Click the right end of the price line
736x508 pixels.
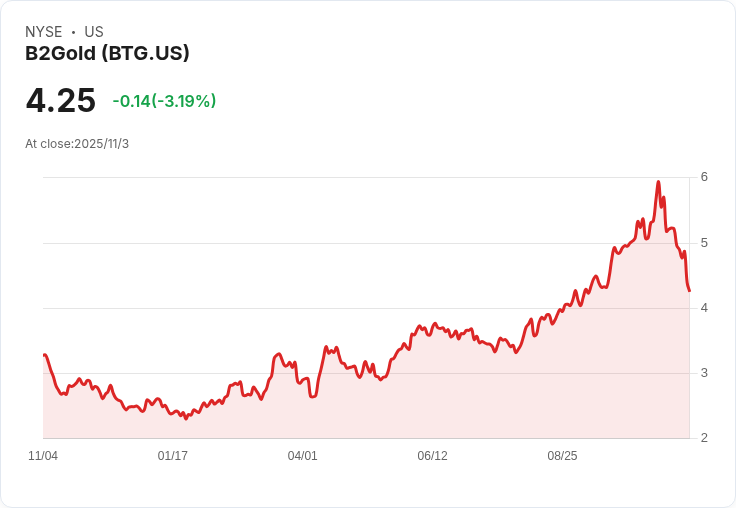click(x=689, y=290)
